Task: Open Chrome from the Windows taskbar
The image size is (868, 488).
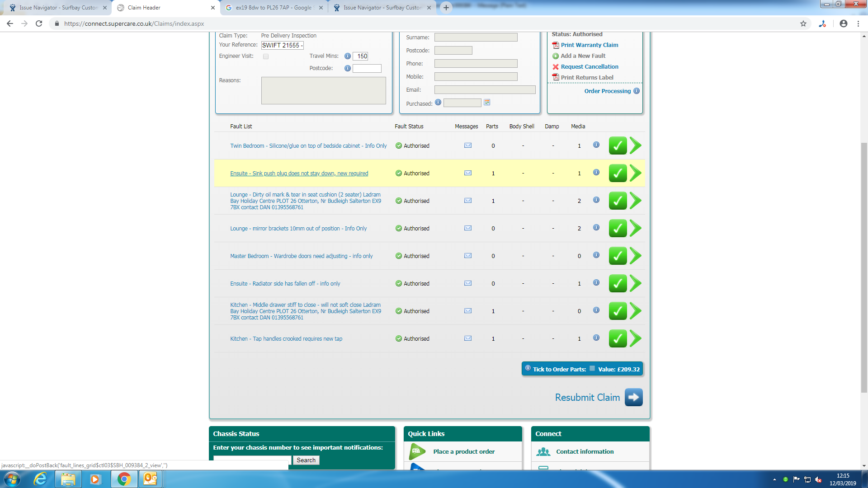Action: [x=124, y=479]
